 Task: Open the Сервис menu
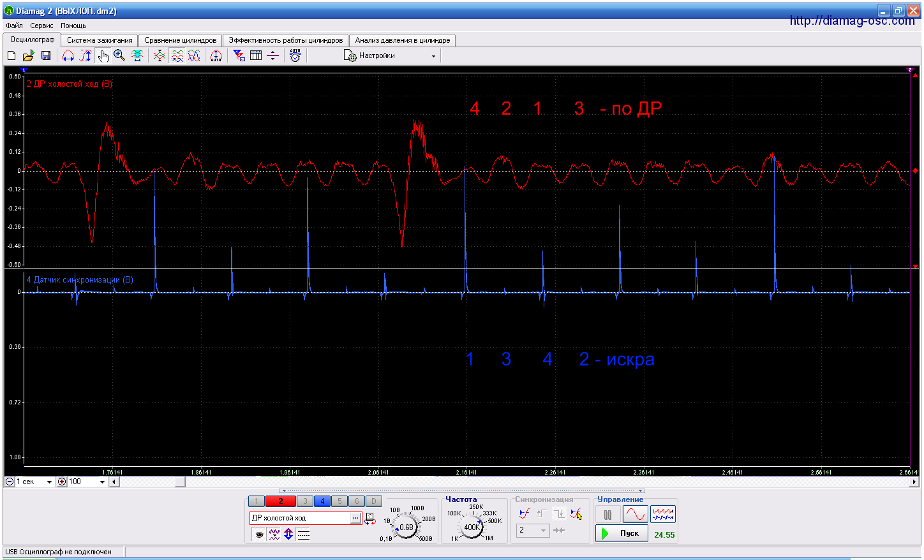click(41, 26)
